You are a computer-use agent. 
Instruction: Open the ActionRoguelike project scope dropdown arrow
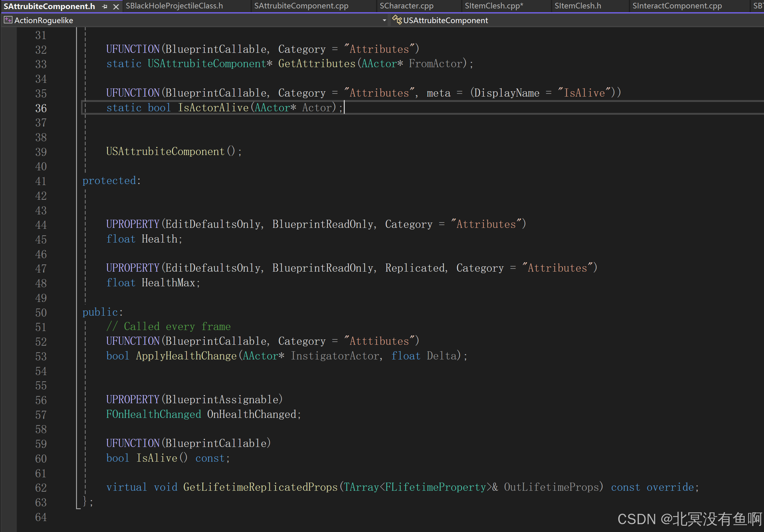[x=384, y=20]
